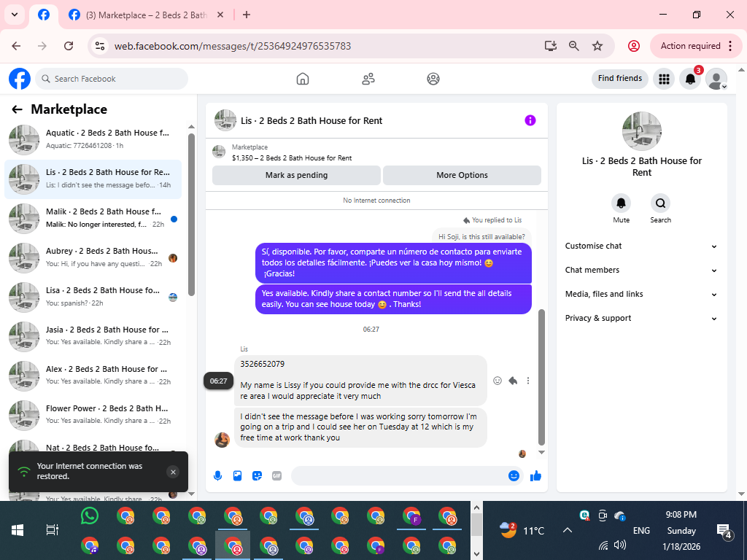Open a new Chrome tab
This screenshot has width=747, height=560.
tap(247, 15)
